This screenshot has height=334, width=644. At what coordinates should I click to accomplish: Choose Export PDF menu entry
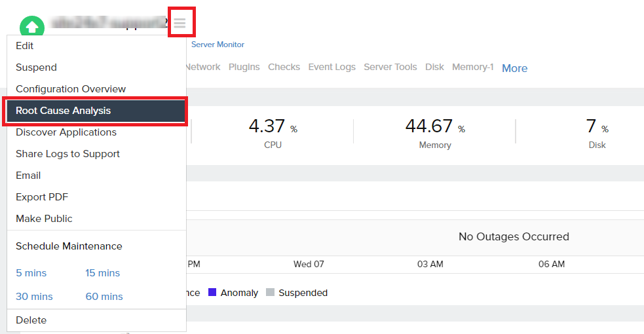tap(96, 197)
